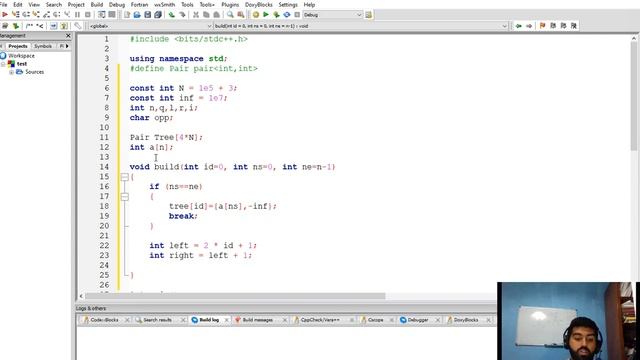The width and height of the screenshot is (640, 360).
Task: Switch to the Cscope tab
Action: click(x=375, y=320)
